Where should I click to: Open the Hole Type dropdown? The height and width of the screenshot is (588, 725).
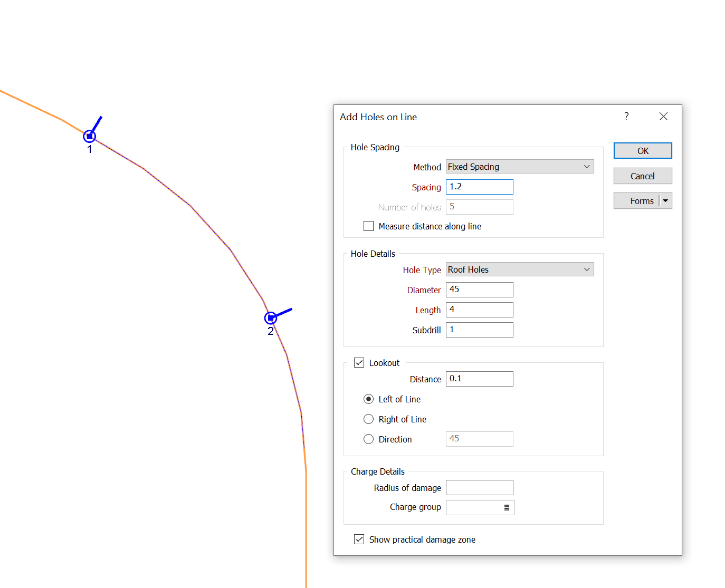coord(586,269)
